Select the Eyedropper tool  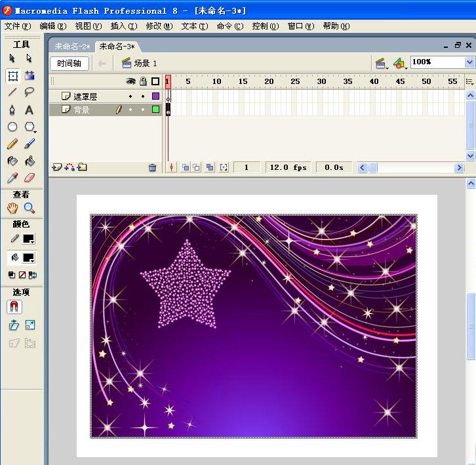coord(12,178)
